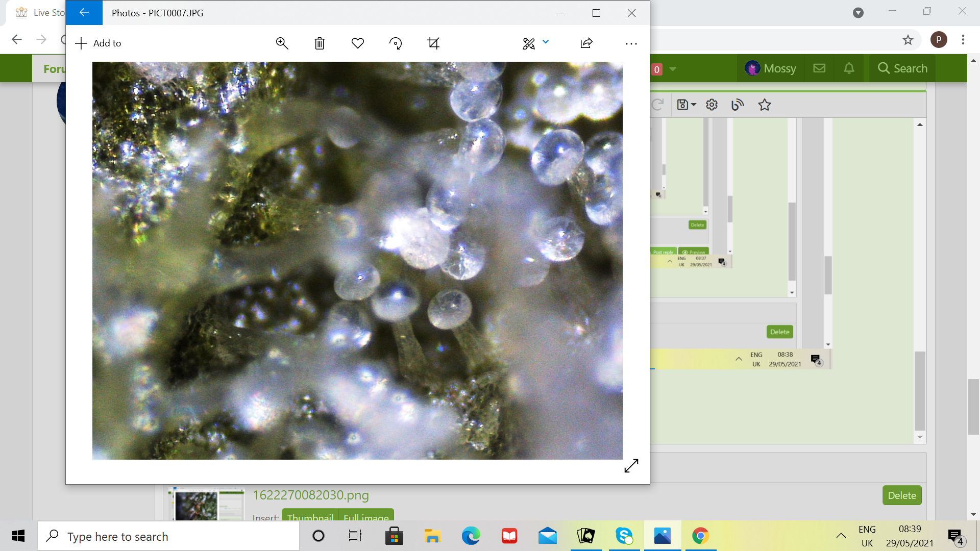Open save draft dropdown in editor toolbar
The width and height of the screenshot is (980, 551).
click(x=687, y=105)
